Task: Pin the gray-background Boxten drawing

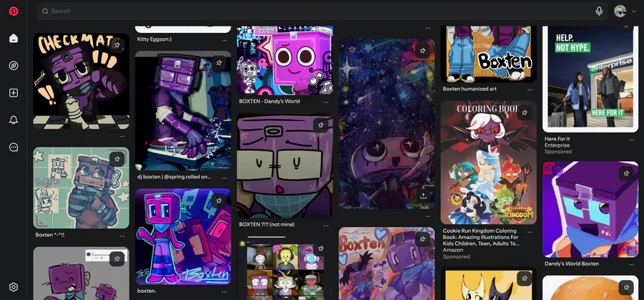Action: point(117,258)
